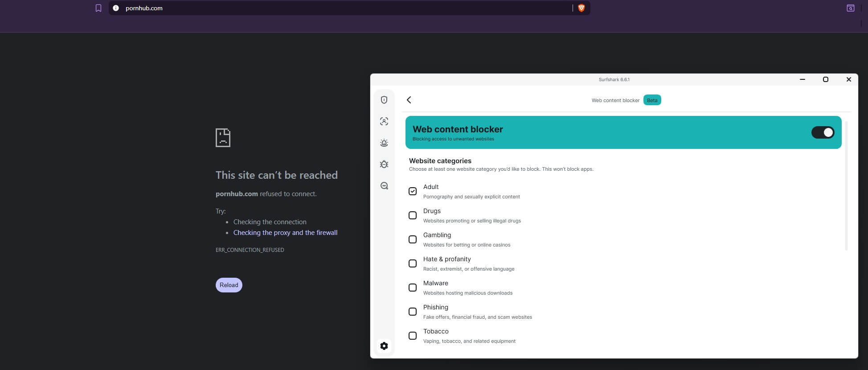Click the Brave Shields lion icon
Screen dimensions: 868x370
click(581, 8)
